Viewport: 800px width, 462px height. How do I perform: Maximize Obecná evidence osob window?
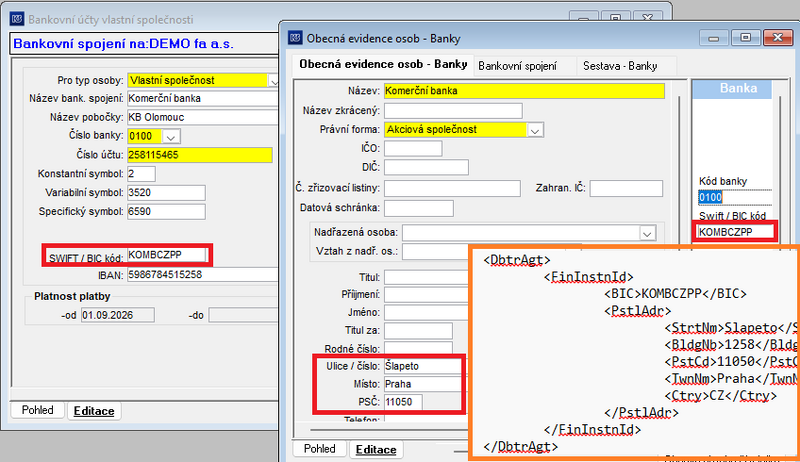coord(745,38)
